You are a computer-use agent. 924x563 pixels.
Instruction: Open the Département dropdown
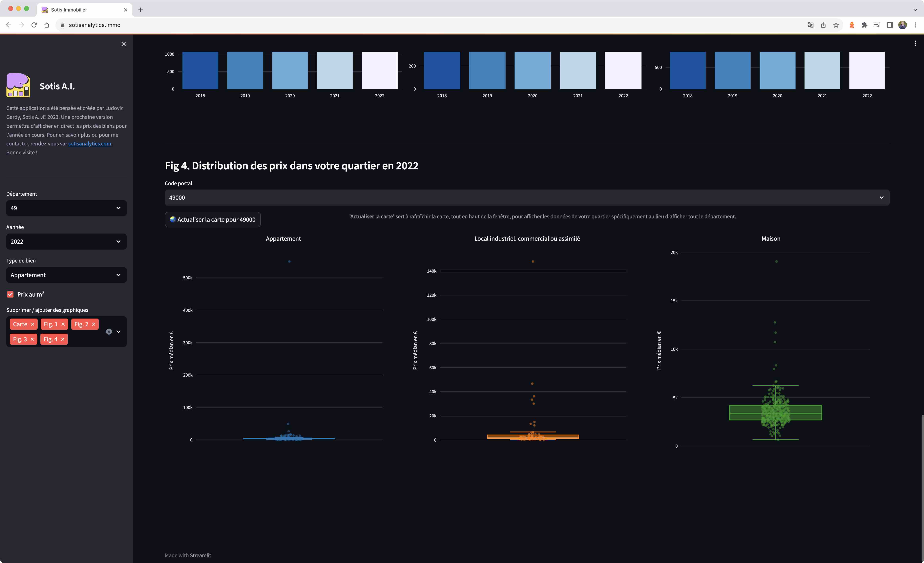point(66,208)
